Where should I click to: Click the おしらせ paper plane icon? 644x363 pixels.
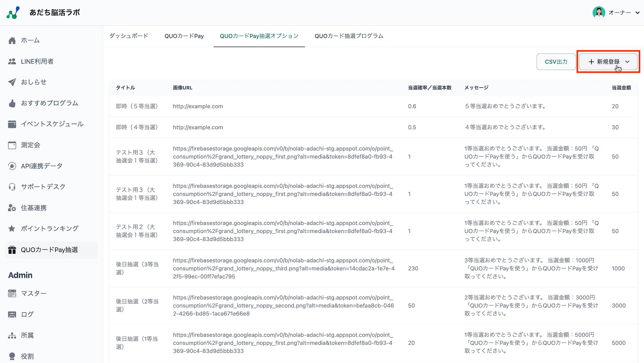pyautogui.click(x=12, y=82)
